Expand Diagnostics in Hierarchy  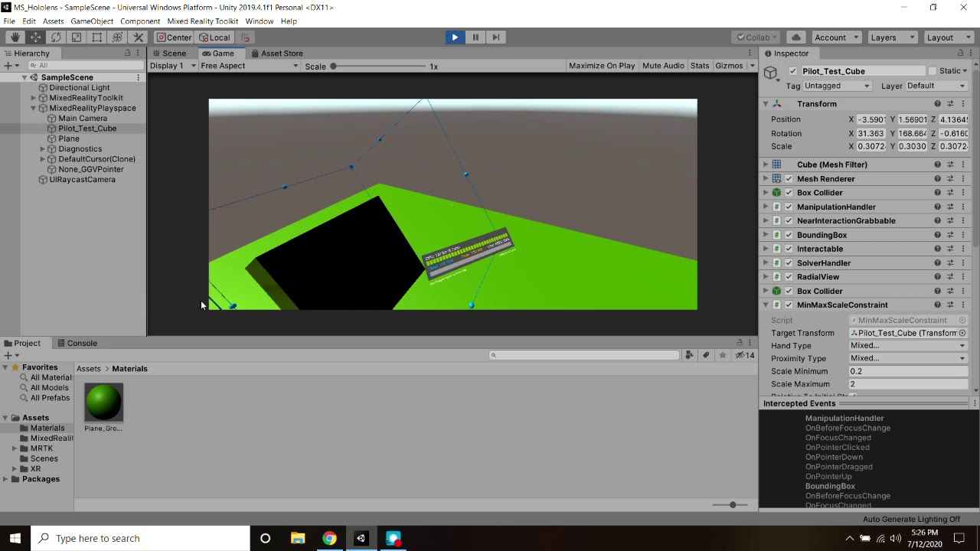[43, 149]
